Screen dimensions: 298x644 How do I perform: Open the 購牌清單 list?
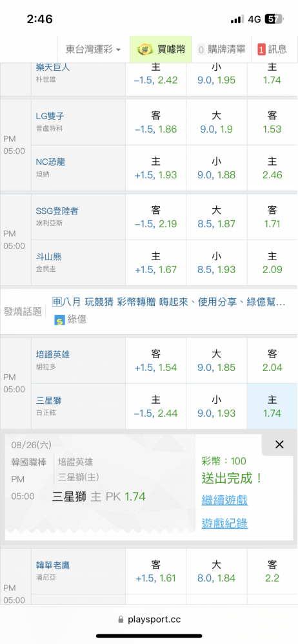tap(221, 50)
